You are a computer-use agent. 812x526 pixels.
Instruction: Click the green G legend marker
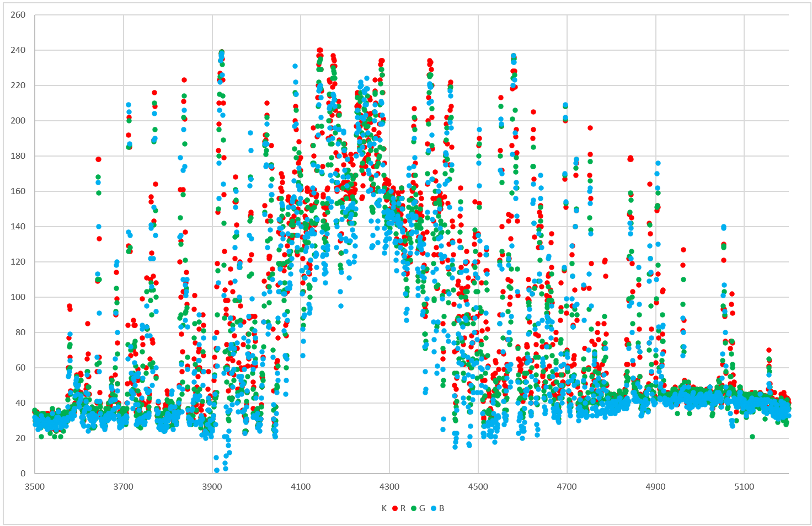pyautogui.click(x=414, y=508)
